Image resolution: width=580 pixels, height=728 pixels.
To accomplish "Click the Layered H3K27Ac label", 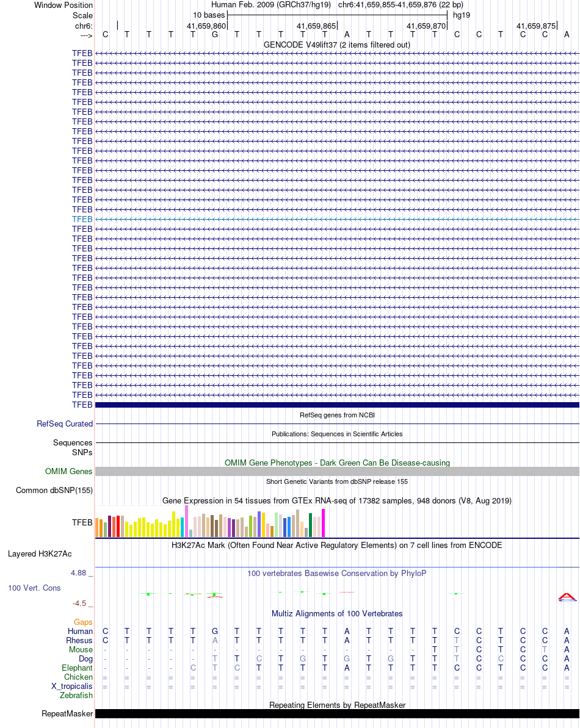I will tap(40, 553).
